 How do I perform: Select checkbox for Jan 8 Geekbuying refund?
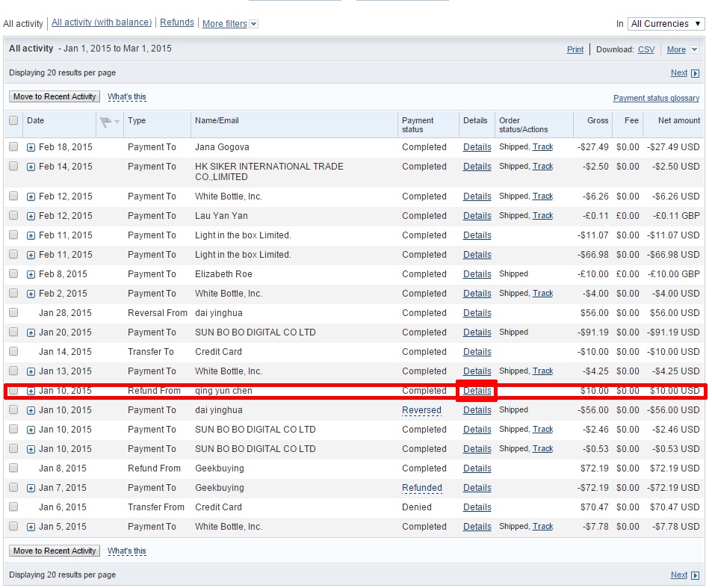(x=13, y=468)
